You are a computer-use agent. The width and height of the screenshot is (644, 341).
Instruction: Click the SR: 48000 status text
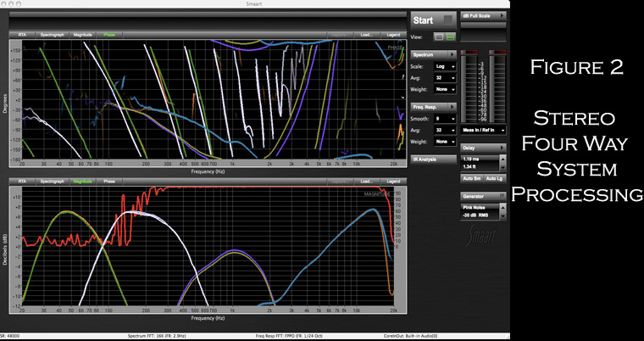(x=10, y=336)
